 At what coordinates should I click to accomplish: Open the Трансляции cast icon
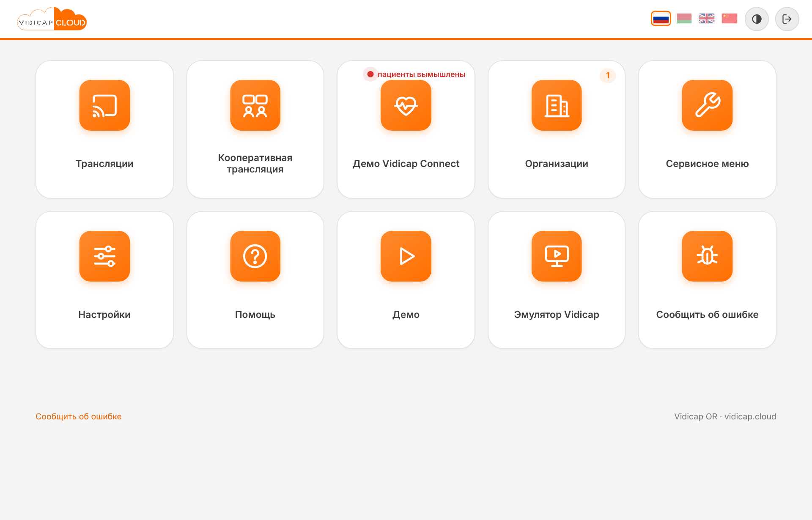104,105
